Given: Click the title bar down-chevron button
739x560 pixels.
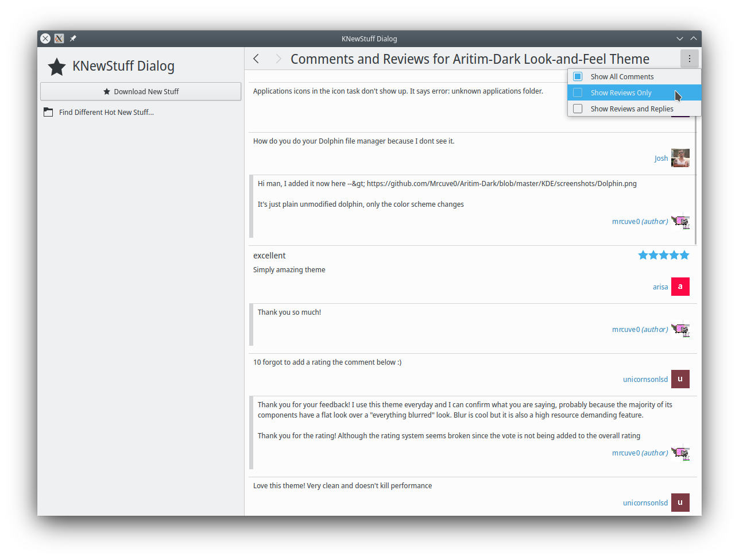Looking at the screenshot, I should point(680,38).
